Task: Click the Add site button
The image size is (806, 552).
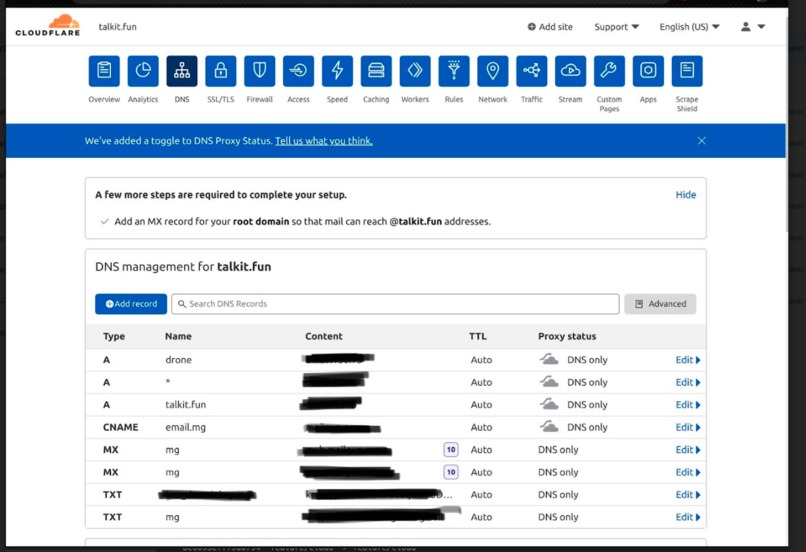Action: 550,27
